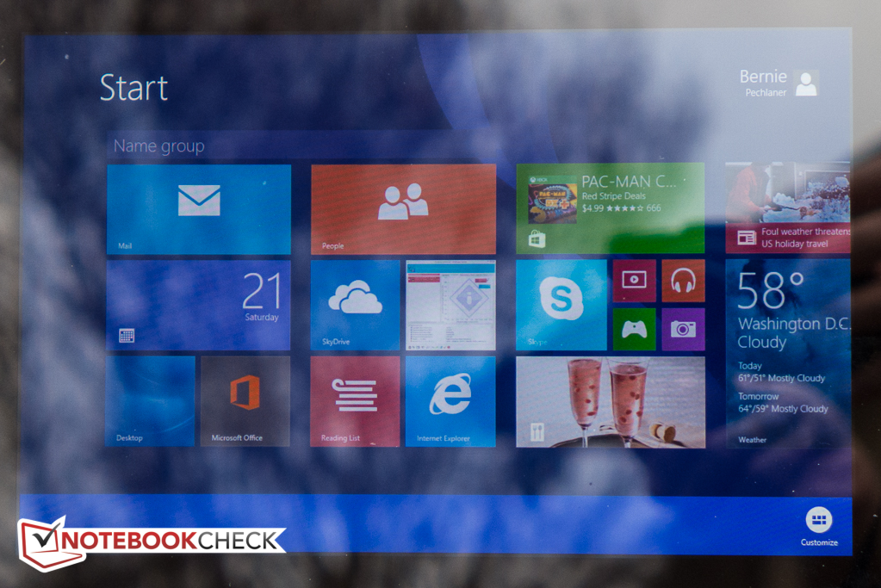The image size is (881, 588).
Task: Open the Video tile
Action: tap(635, 281)
